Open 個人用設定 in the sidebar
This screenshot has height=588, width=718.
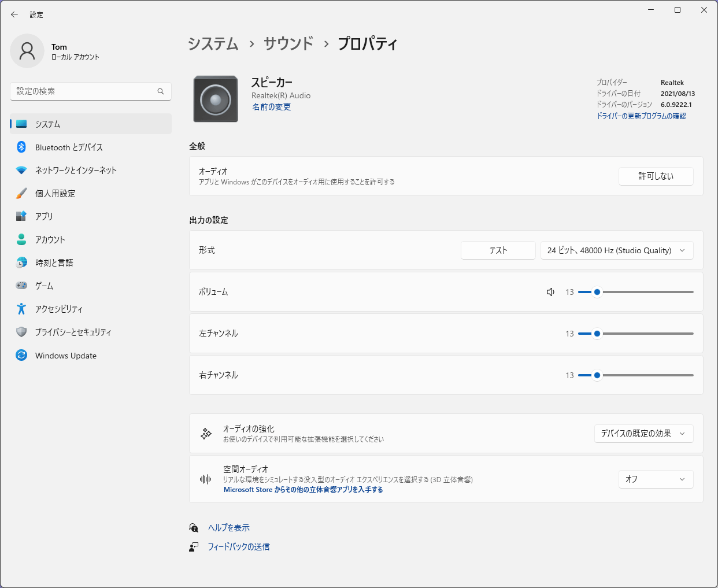[x=91, y=193]
